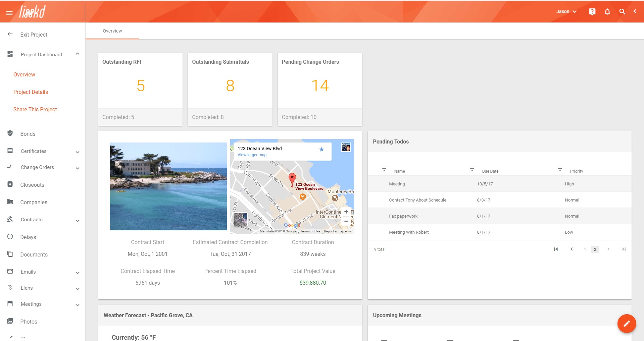Go to Companies section

pos(34,202)
